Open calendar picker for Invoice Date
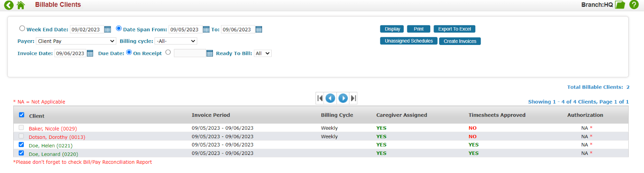The width and height of the screenshot is (644, 173). 90,53
